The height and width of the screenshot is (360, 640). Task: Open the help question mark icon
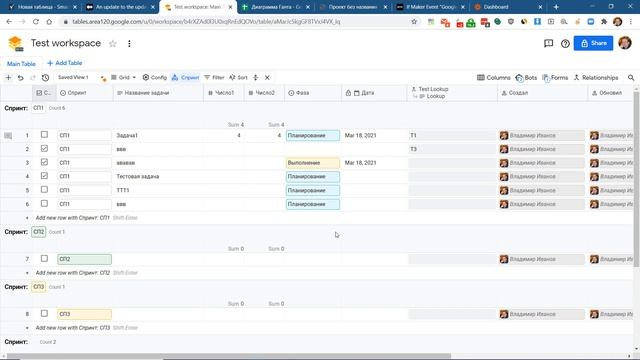coord(565,43)
